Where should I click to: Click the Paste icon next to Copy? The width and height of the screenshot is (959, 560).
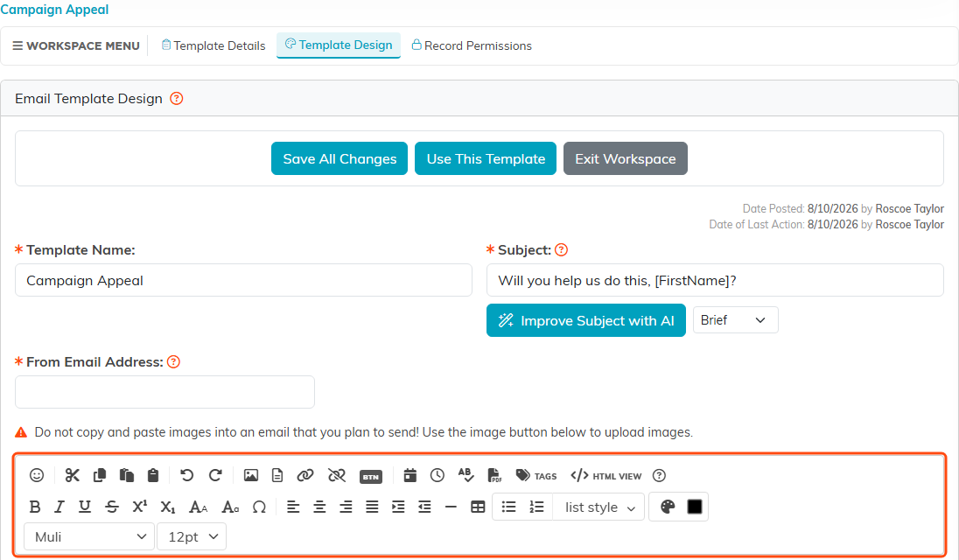tap(127, 476)
